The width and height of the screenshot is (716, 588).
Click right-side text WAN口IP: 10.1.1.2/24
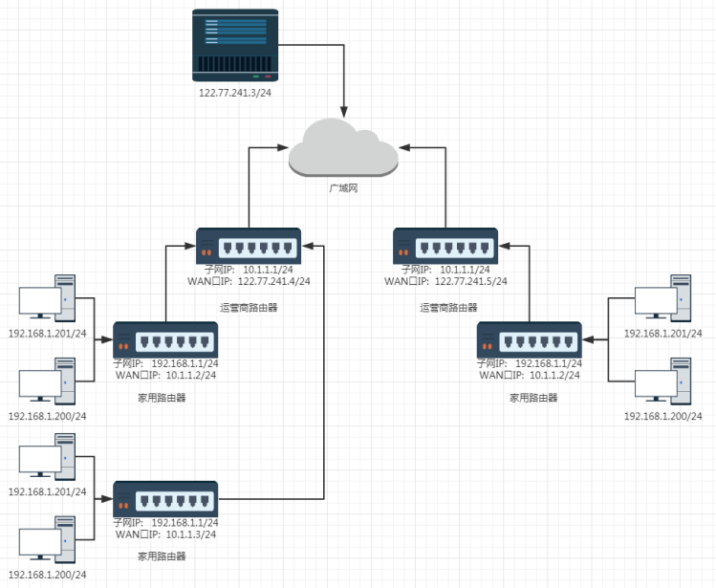click(530, 376)
